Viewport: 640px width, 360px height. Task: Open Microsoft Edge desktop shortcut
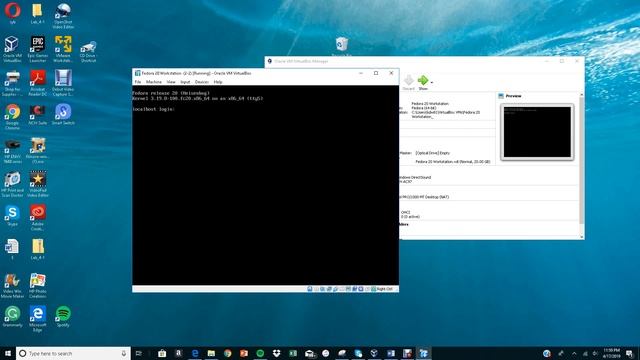click(x=38, y=319)
